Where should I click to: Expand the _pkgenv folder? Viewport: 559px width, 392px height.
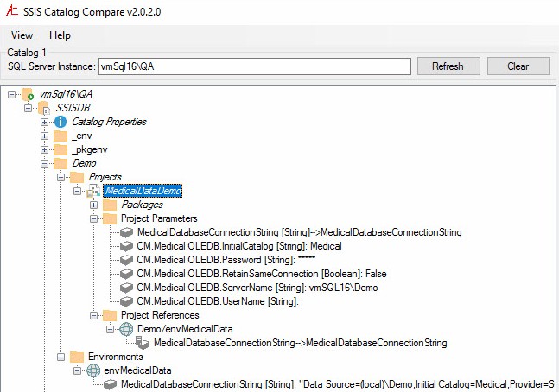[44, 149]
